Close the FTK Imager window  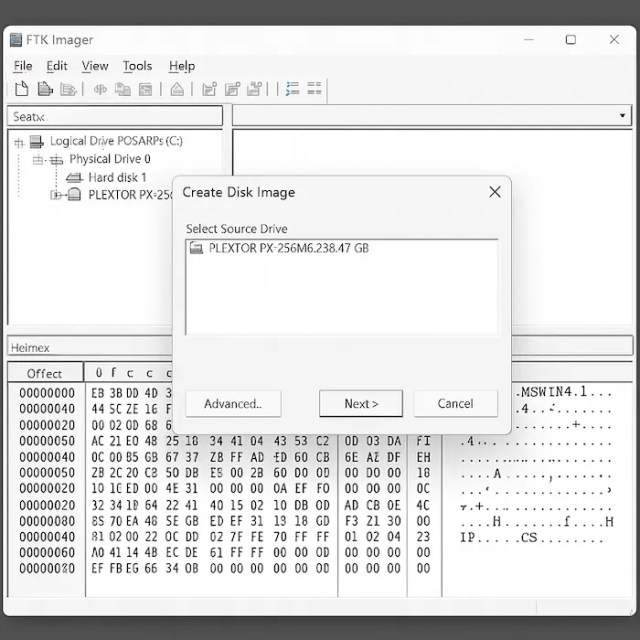[614, 40]
